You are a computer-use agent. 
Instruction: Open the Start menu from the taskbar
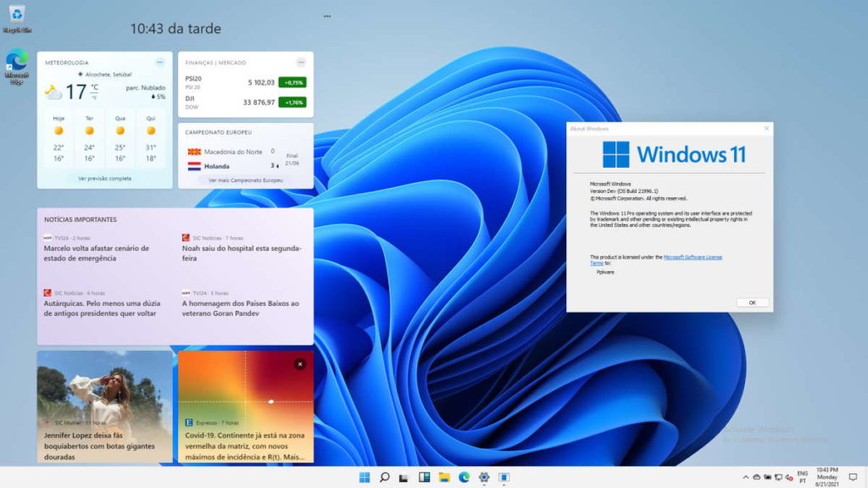364,477
